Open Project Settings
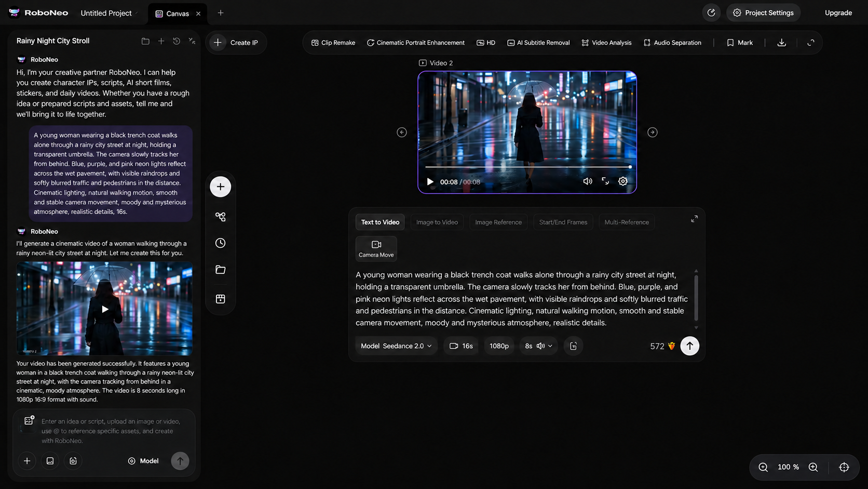This screenshot has width=868, height=489. [x=764, y=12]
